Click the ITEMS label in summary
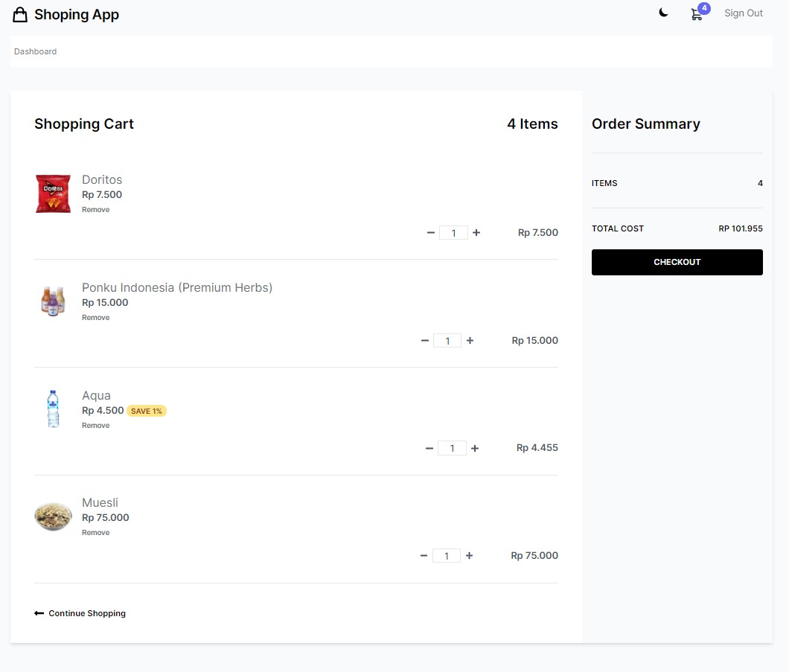The width and height of the screenshot is (789, 672). [604, 183]
